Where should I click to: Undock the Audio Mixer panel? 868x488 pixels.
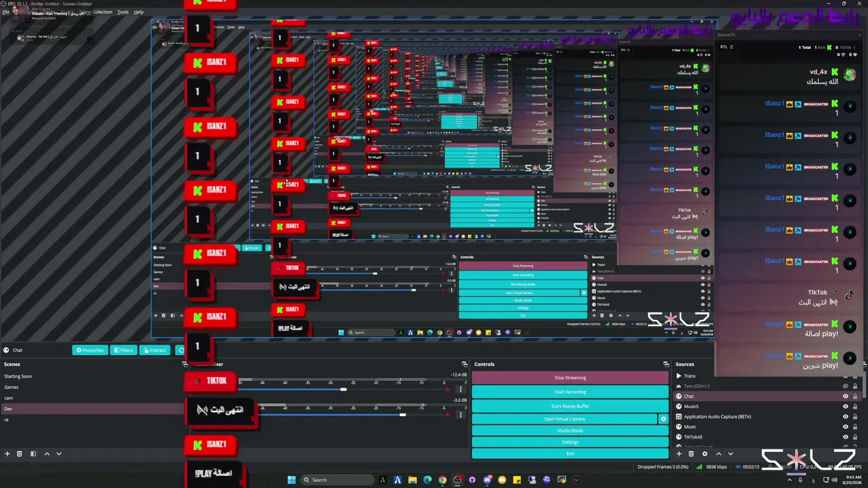click(465, 364)
